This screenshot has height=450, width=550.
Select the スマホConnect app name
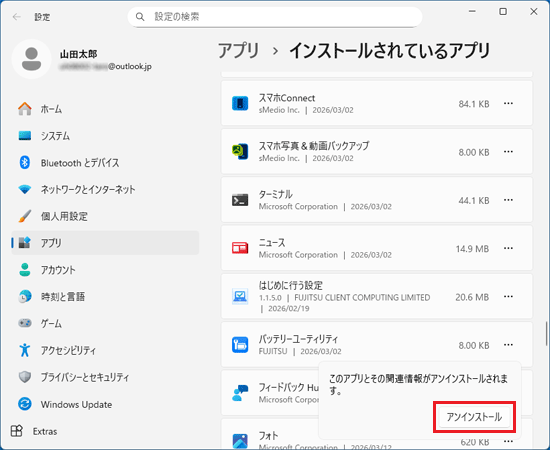[x=287, y=98]
